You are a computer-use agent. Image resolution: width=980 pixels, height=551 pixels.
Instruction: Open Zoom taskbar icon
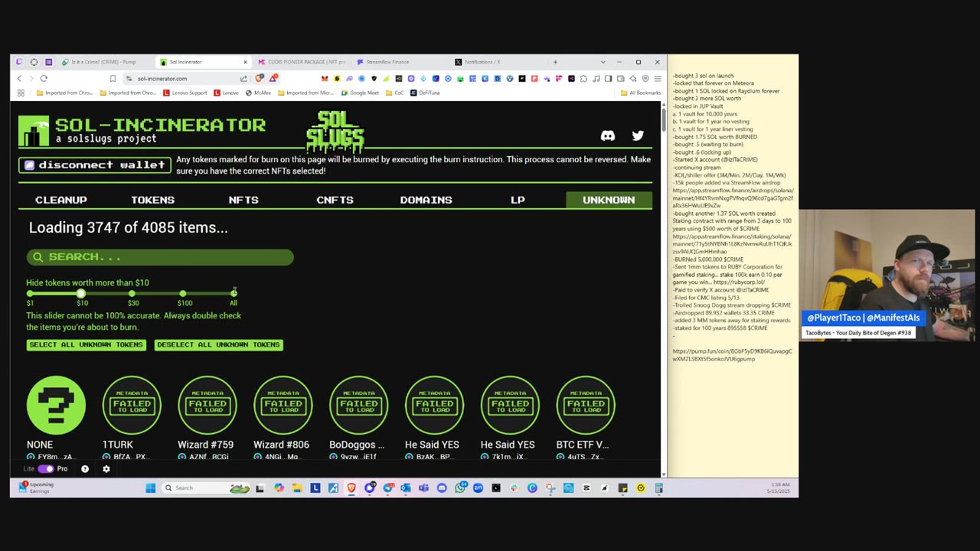coord(478,488)
